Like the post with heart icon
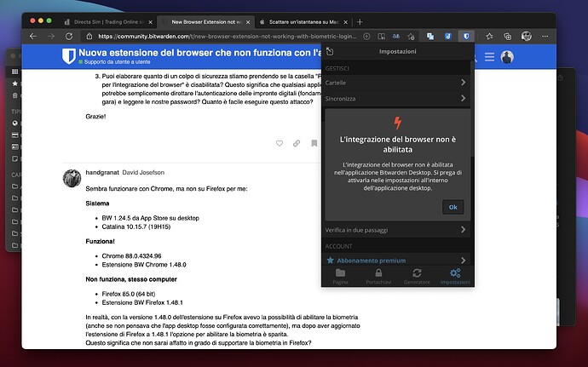The image size is (588, 367). 280,143
